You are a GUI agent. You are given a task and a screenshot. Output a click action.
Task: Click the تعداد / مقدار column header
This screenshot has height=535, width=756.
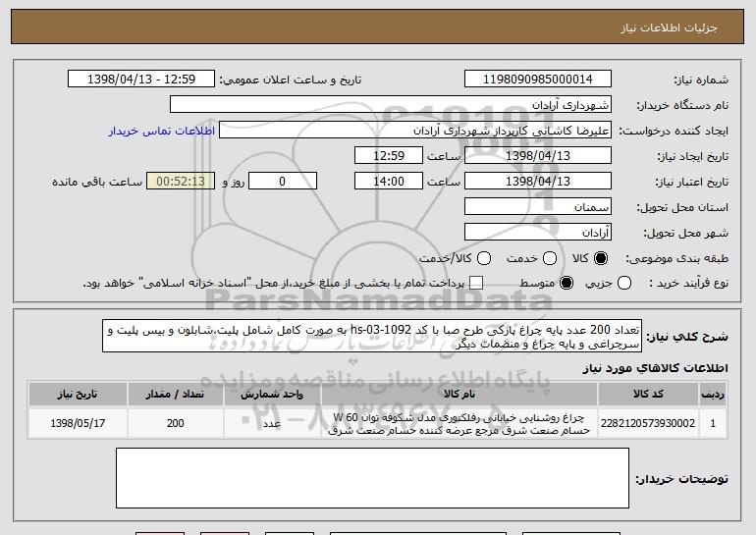tap(175, 395)
